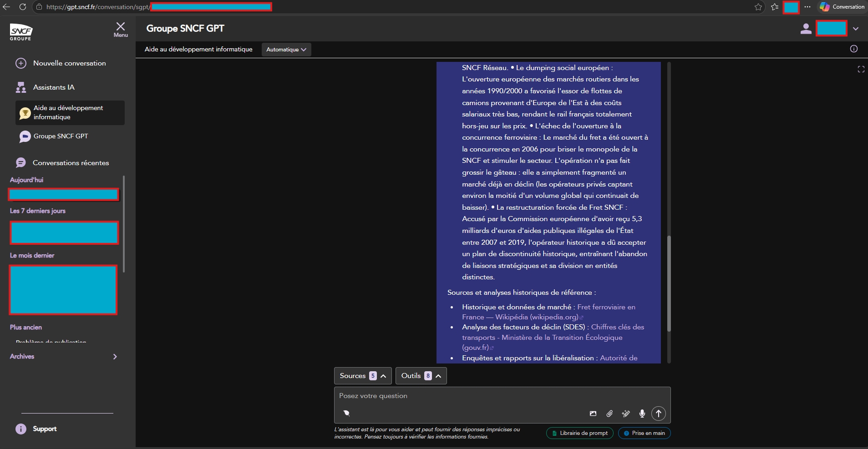Click the Posez votre question field
This screenshot has height=449, width=868.
[x=502, y=396]
